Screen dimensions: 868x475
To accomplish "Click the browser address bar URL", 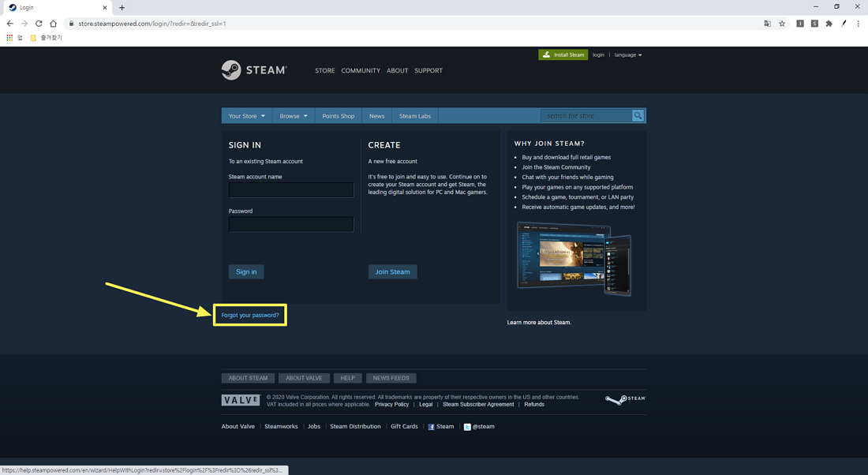I will click(152, 24).
